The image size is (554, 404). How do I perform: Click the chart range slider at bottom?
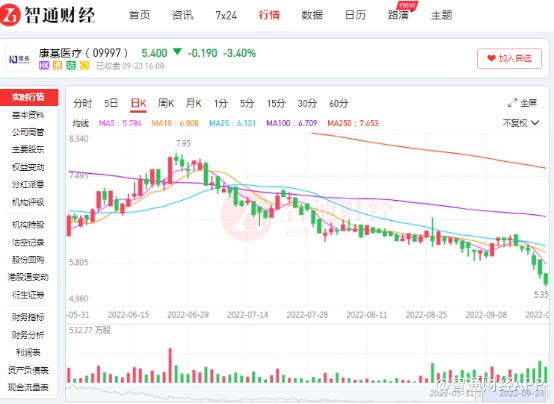(x=307, y=392)
